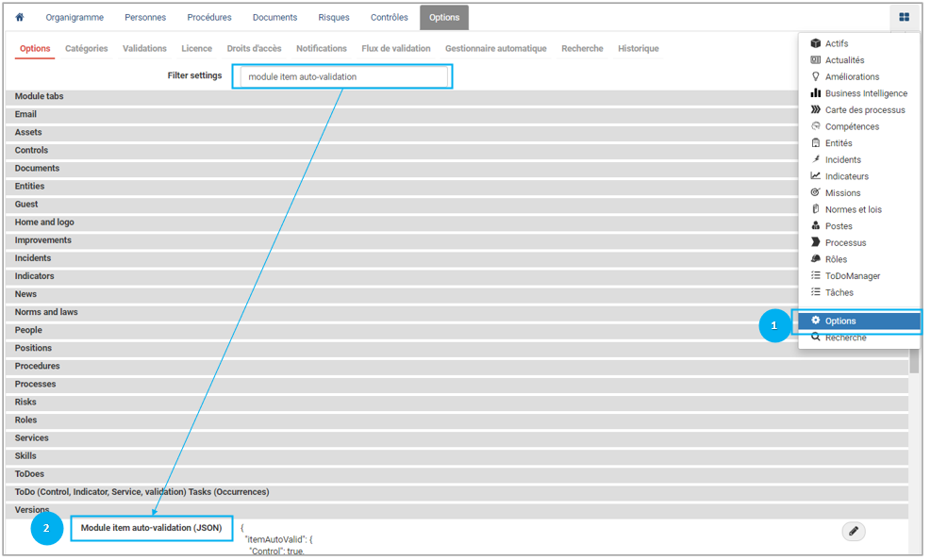931x560 pixels.
Task: Switch to the Catégories tab
Action: coord(86,49)
